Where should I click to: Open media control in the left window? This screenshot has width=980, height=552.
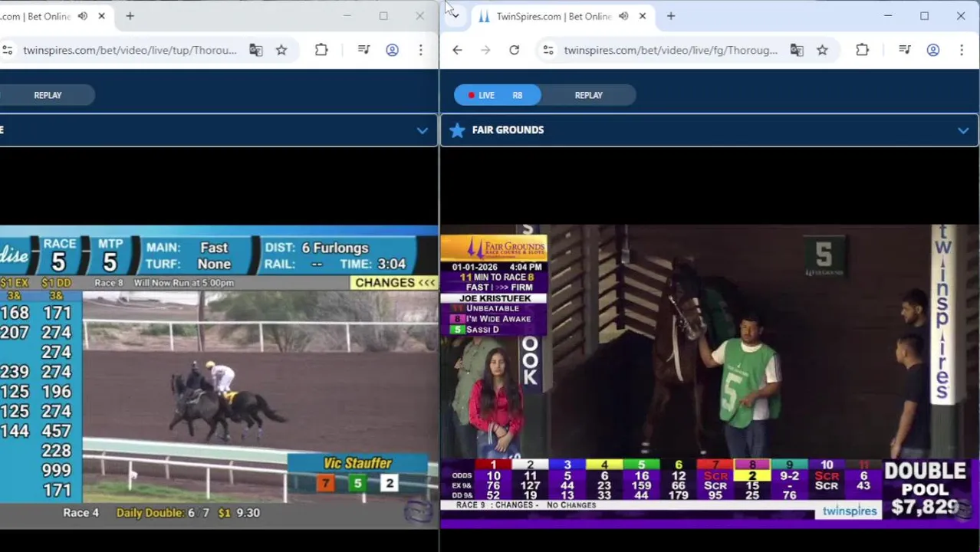click(x=363, y=50)
